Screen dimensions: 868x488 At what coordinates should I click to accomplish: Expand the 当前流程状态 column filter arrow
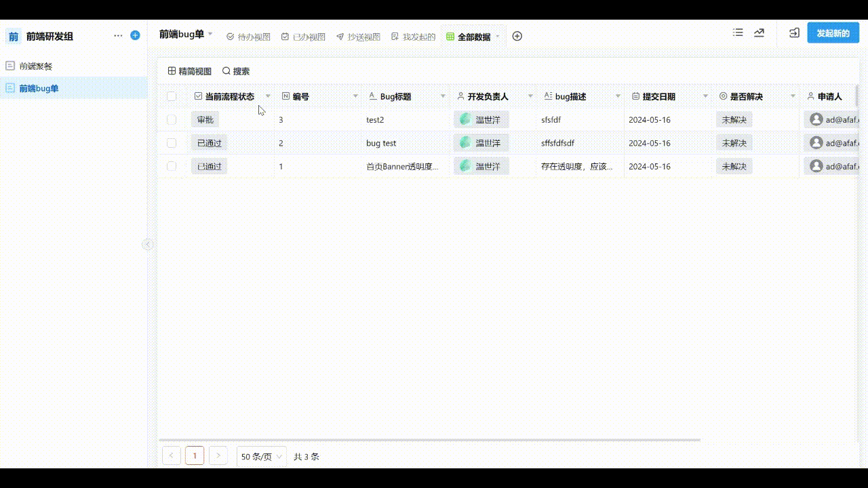[x=268, y=96]
